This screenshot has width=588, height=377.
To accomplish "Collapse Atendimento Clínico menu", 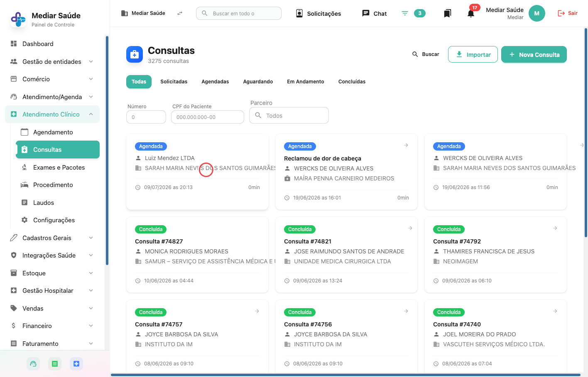I will (x=52, y=114).
